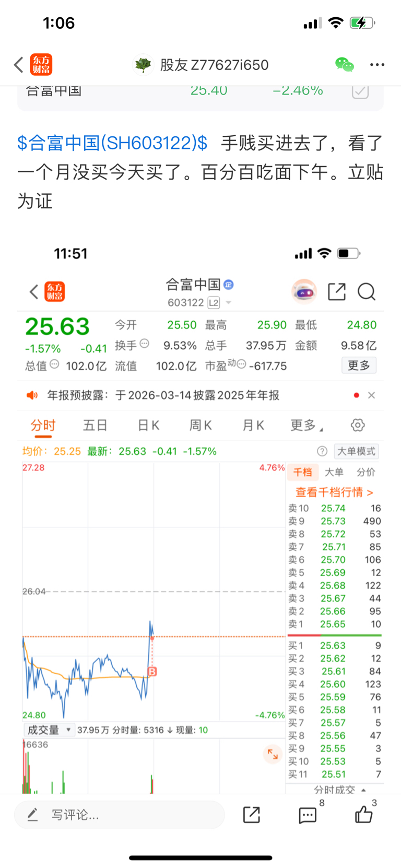Tap the orange speaker announcement icon
This screenshot has height=868, width=401.
(32, 395)
